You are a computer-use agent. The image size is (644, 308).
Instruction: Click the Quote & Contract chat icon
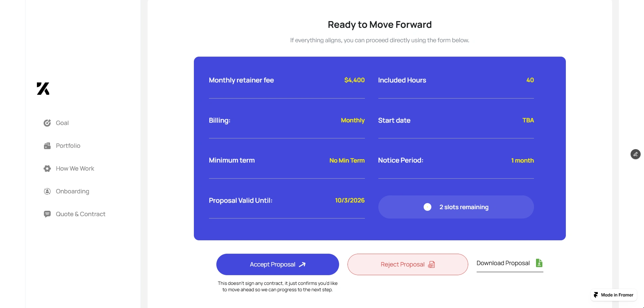(47, 214)
